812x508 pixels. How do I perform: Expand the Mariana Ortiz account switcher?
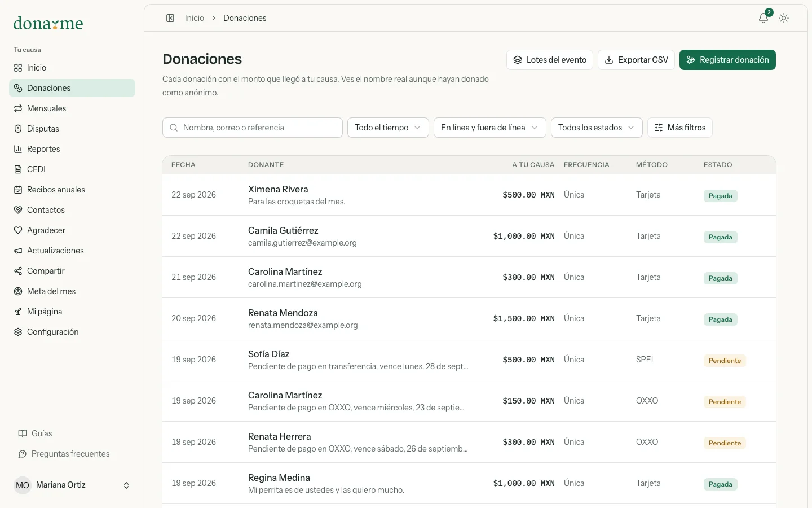pyautogui.click(x=72, y=485)
